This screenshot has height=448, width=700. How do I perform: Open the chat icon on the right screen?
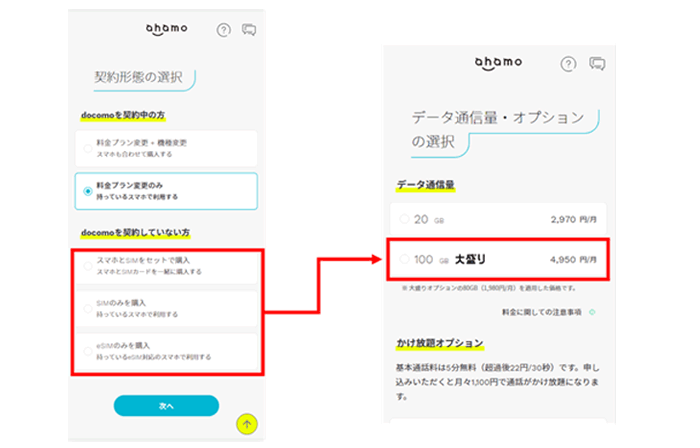click(x=597, y=64)
